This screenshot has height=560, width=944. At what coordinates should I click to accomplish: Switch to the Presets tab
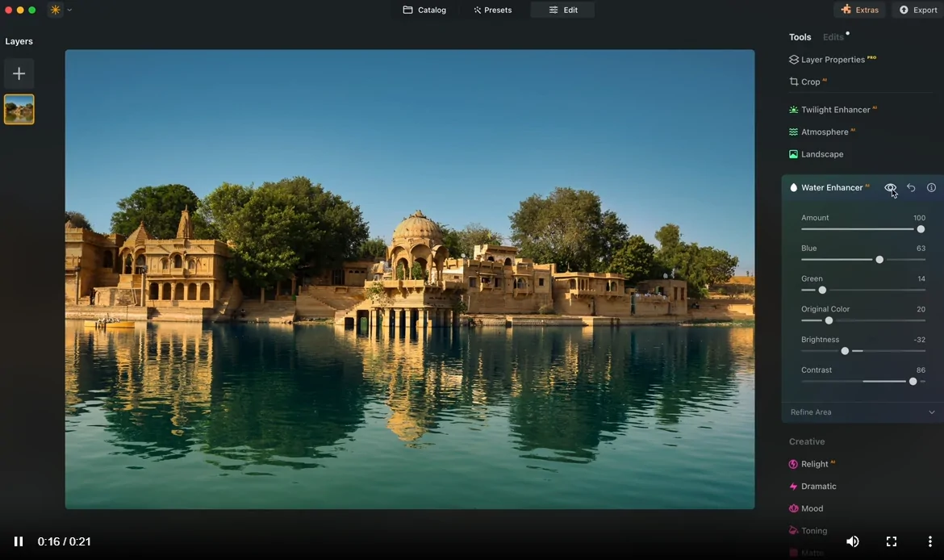(492, 10)
